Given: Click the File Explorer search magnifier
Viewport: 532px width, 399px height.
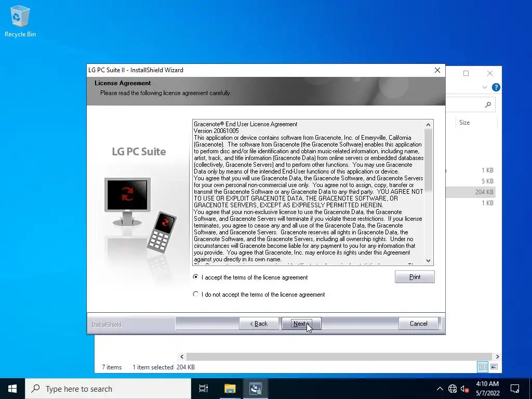Looking at the screenshot, I should pyautogui.click(x=488, y=104).
